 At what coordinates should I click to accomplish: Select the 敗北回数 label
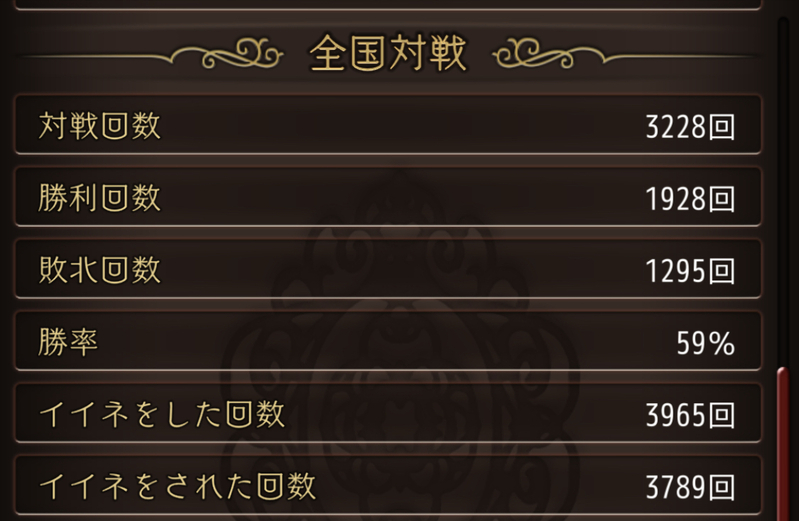[100, 270]
